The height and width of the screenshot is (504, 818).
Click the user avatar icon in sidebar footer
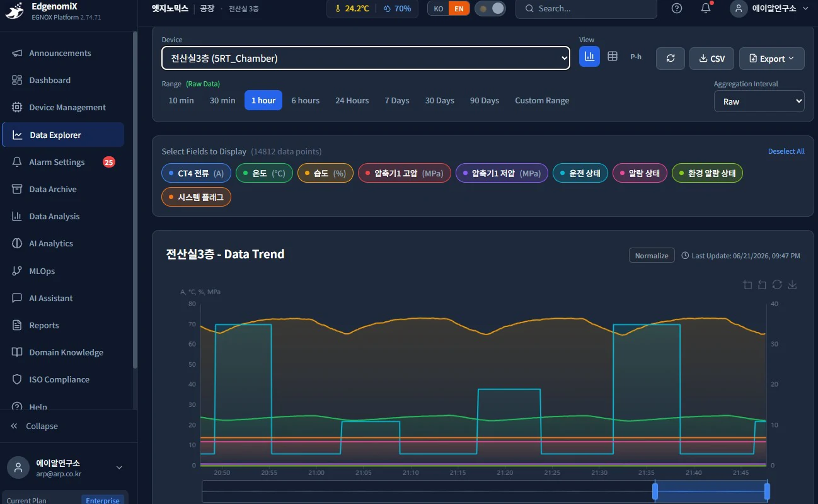(x=18, y=467)
